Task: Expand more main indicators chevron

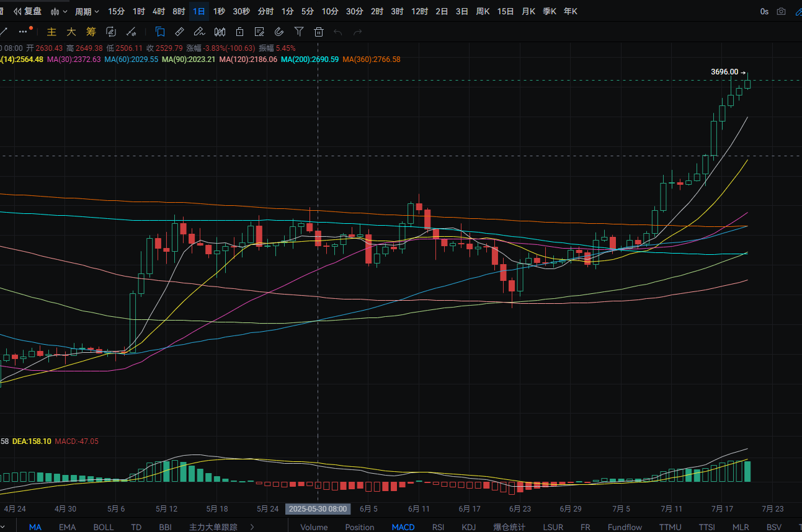Action: [252, 527]
